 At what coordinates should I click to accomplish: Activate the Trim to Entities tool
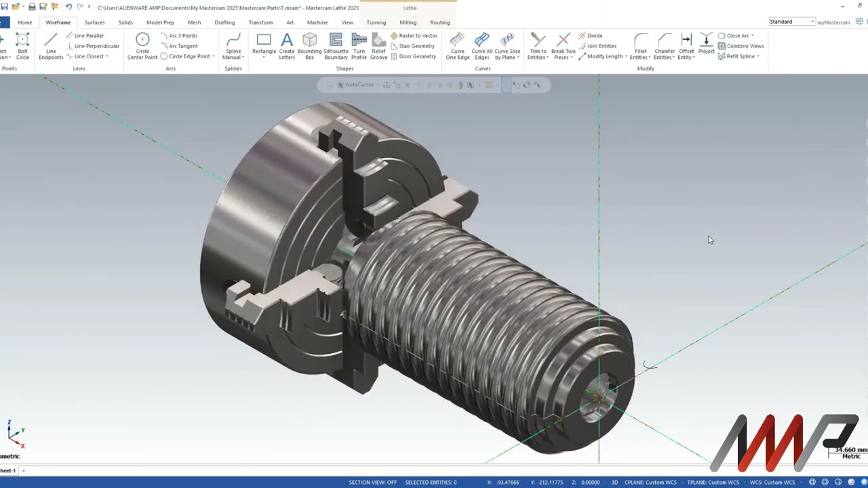click(x=538, y=46)
